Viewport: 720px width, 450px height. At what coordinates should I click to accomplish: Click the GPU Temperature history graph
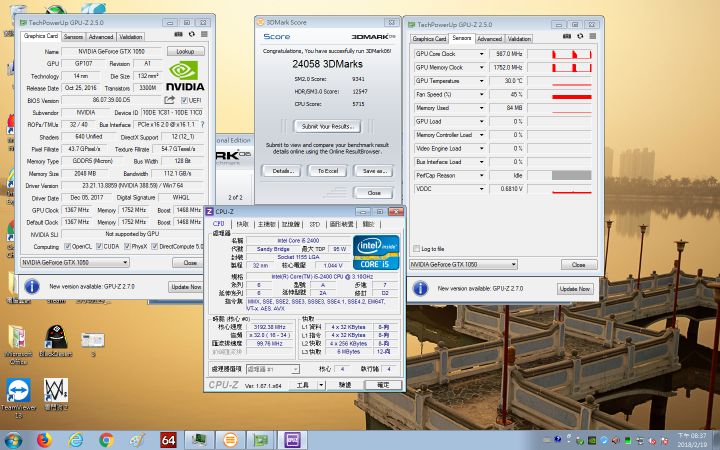(559, 81)
